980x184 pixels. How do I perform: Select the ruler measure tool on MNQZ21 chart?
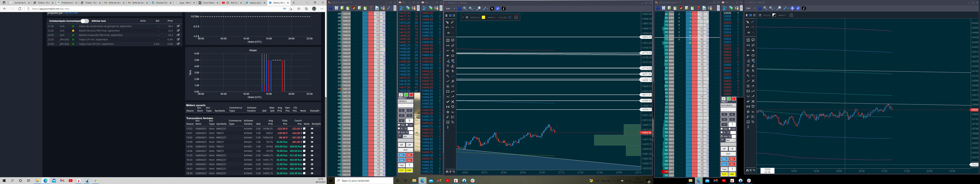click(452, 22)
